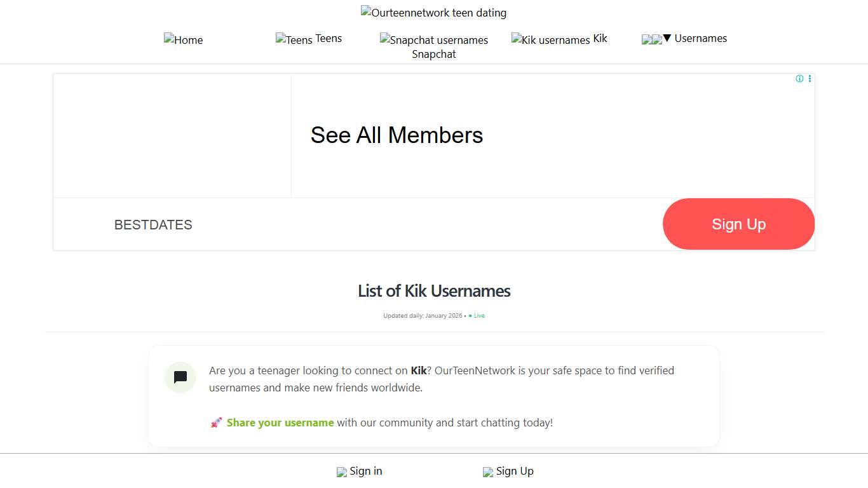The height and width of the screenshot is (488, 868).
Task: Click the chat bubble icon beside the welcome message
Action: tap(180, 377)
